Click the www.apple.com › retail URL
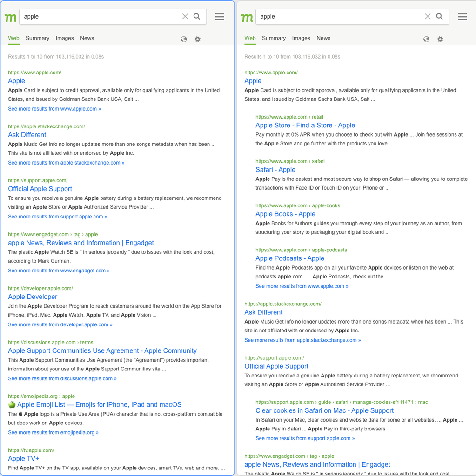 [x=289, y=117]
